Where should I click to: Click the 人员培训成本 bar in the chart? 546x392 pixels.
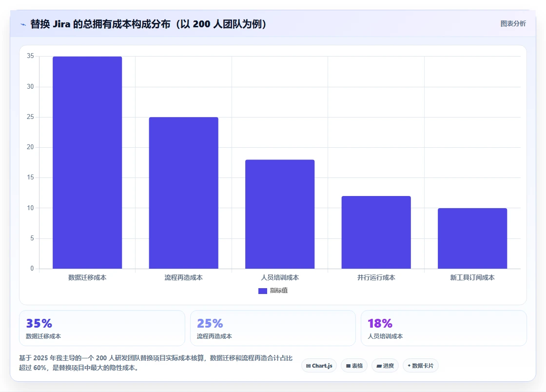pos(280,214)
